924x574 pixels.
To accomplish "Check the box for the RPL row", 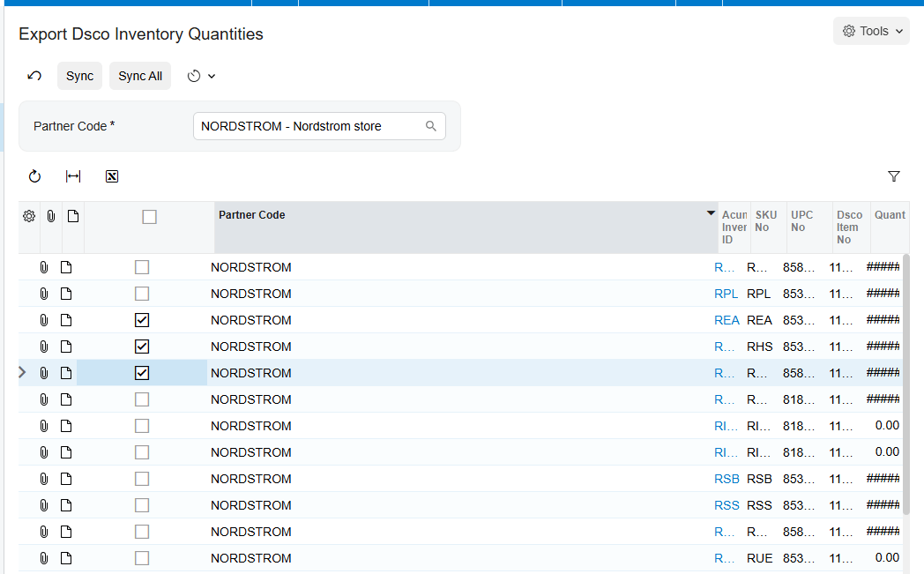I will [x=142, y=294].
